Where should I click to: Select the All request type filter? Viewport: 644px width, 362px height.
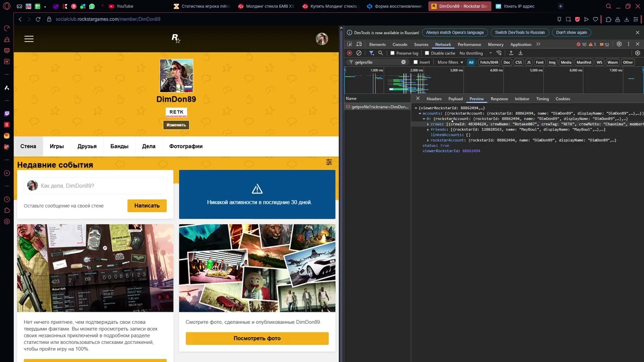coord(471,62)
